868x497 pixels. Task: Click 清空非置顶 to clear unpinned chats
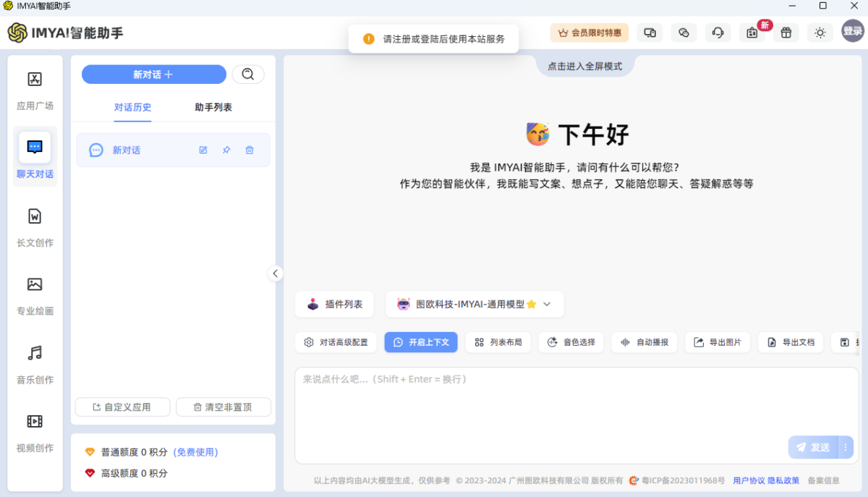click(x=224, y=407)
